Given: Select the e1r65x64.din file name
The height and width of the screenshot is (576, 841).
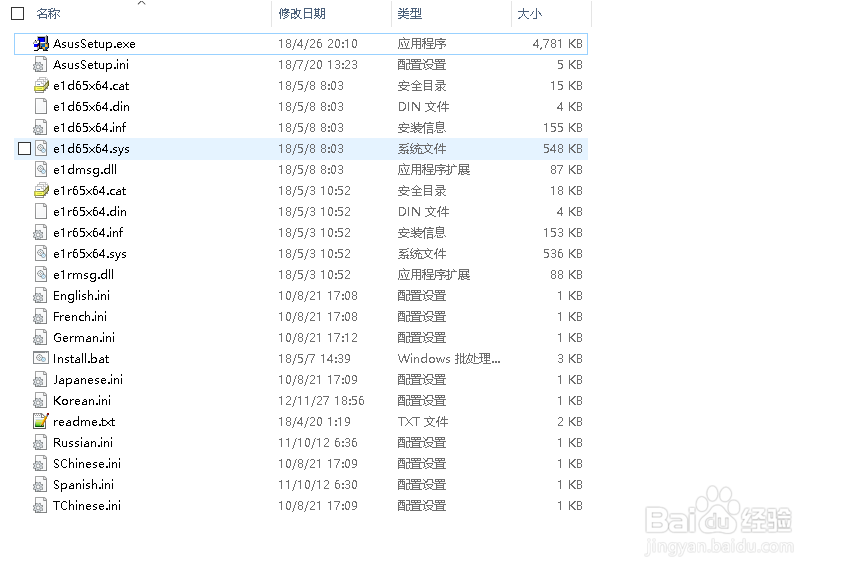Looking at the screenshot, I should (90, 211).
